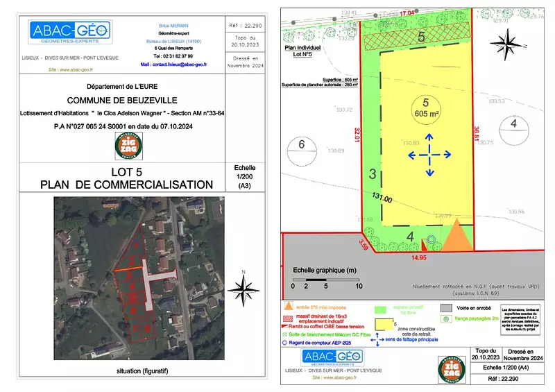Click the ABAC-GÉO logo in the bottom footer
Image resolution: width=555 pixels, height=392 pixels.
click(332, 357)
